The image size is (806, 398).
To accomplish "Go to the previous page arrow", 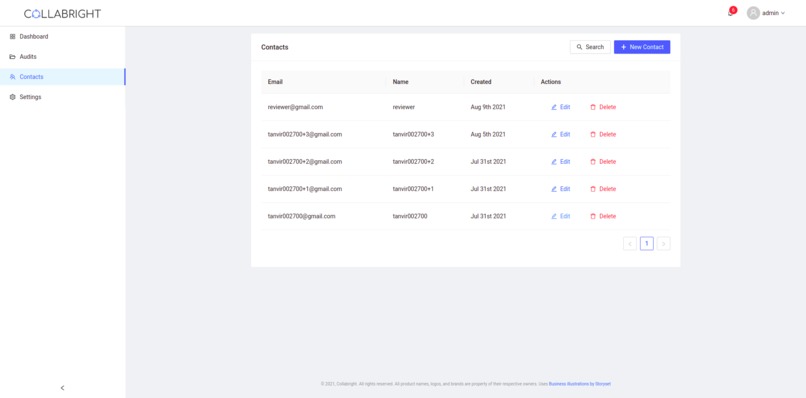I will 630,244.
